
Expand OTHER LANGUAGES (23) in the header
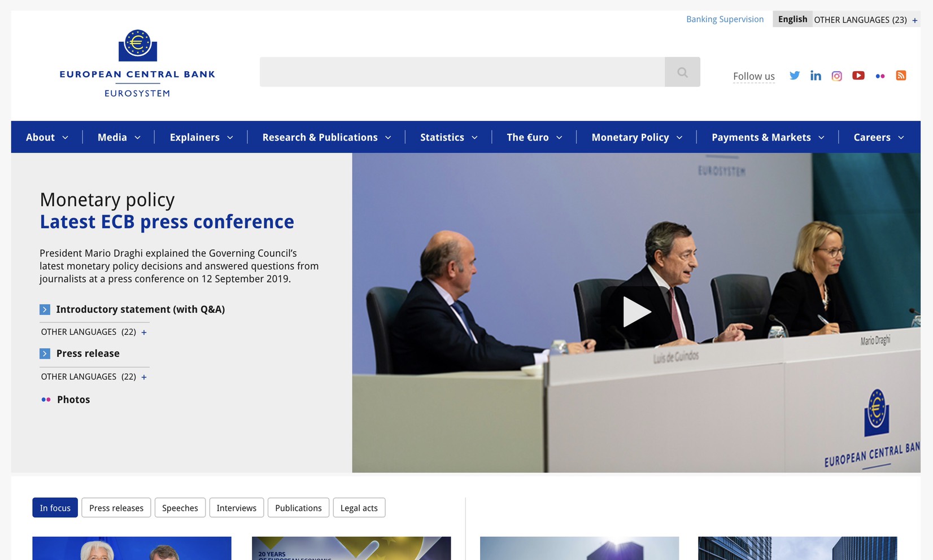pyautogui.click(x=866, y=20)
